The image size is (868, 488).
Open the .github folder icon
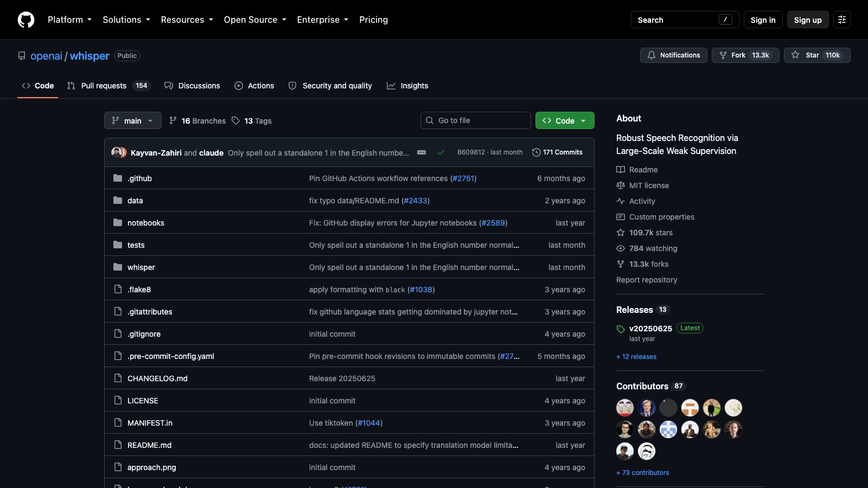pyautogui.click(x=118, y=178)
